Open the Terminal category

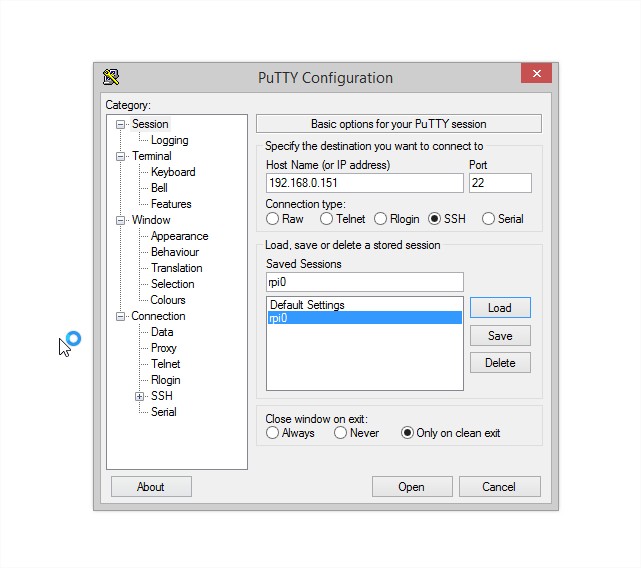[x=152, y=156]
